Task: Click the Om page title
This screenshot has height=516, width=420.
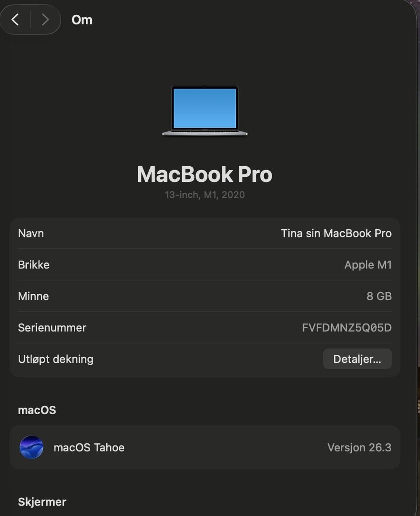Action: (82, 20)
